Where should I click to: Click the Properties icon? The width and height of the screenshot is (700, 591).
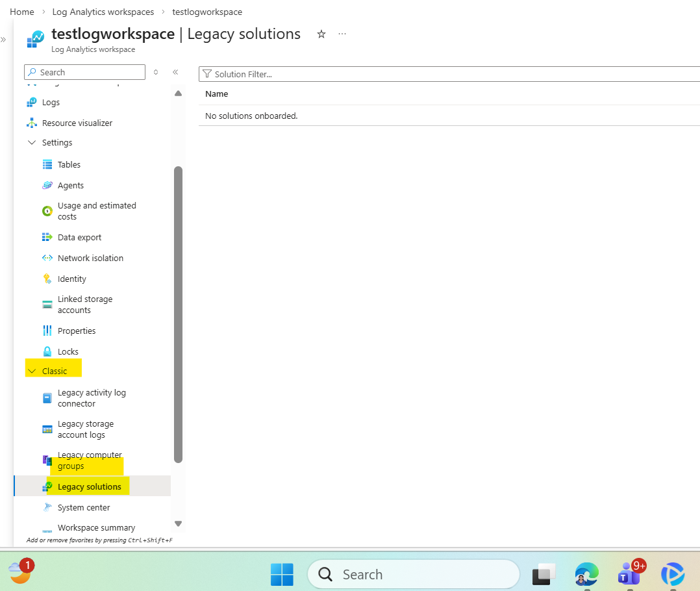tap(47, 331)
